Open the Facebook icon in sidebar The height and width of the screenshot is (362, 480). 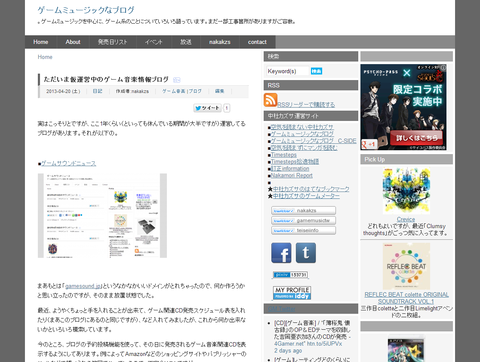(281, 253)
